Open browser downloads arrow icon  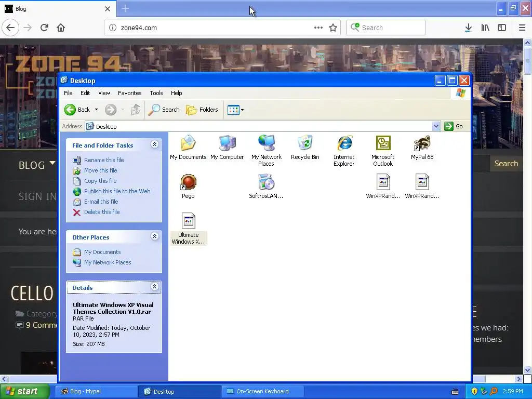468,28
